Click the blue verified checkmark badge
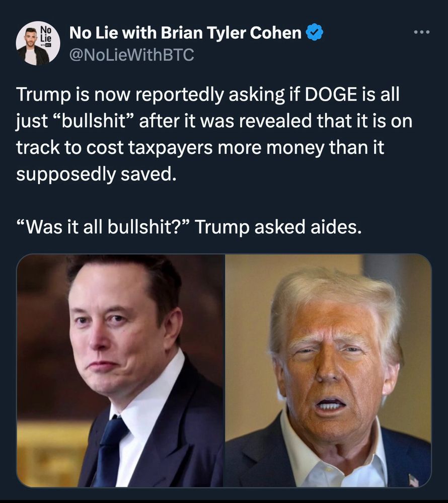The image size is (448, 503). pos(315,32)
